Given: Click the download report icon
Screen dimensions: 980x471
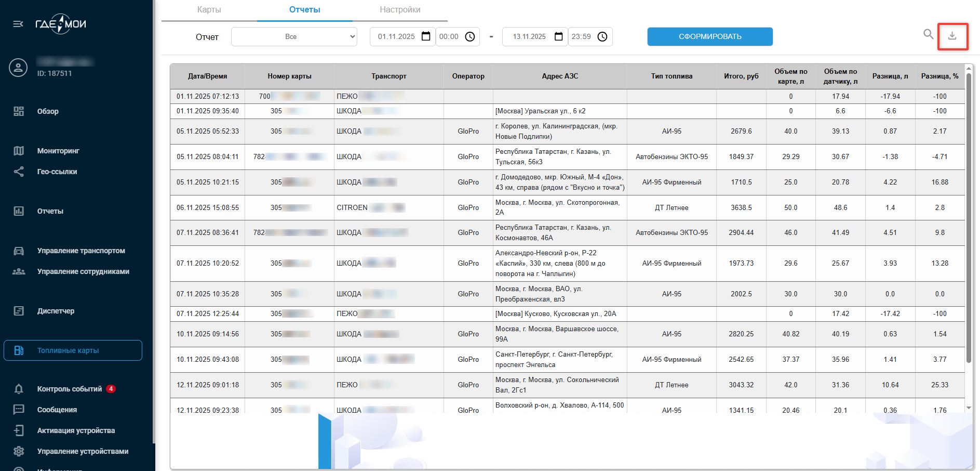Looking at the screenshot, I should click(x=952, y=36).
